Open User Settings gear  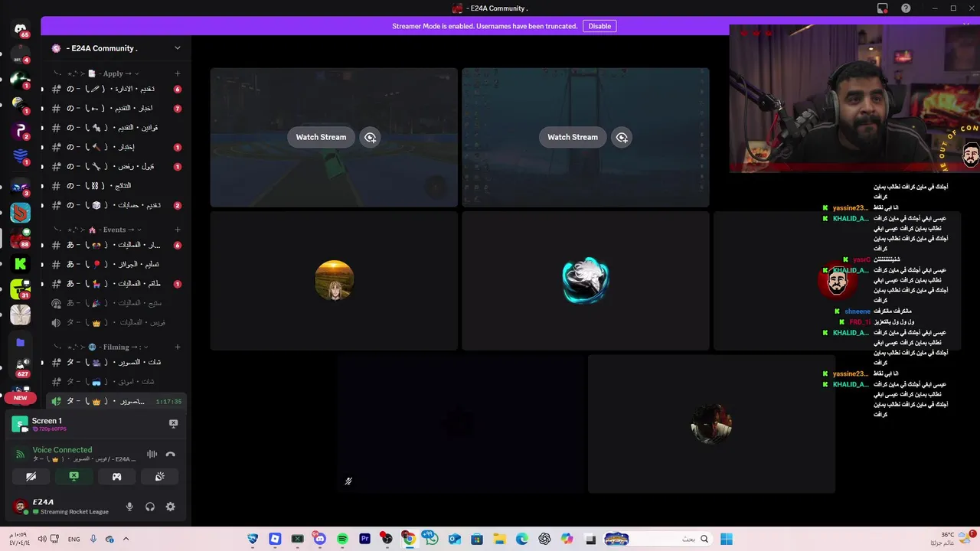point(170,507)
